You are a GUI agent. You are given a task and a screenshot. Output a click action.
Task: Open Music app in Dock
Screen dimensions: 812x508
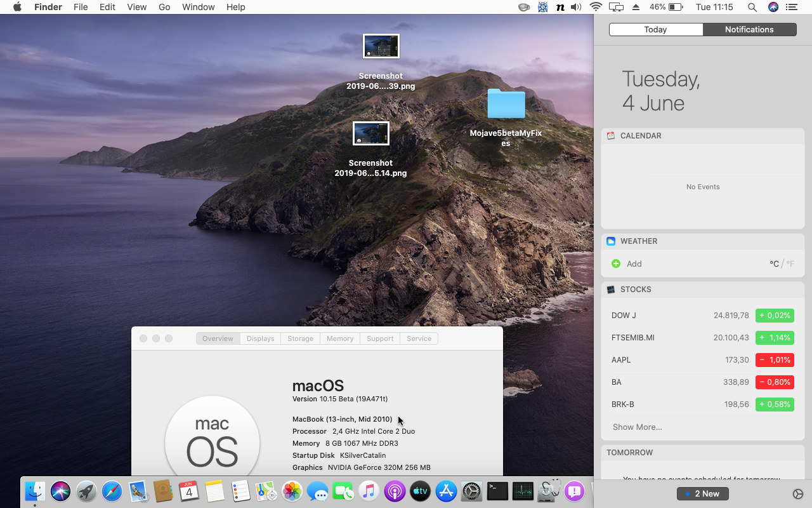[x=369, y=491]
